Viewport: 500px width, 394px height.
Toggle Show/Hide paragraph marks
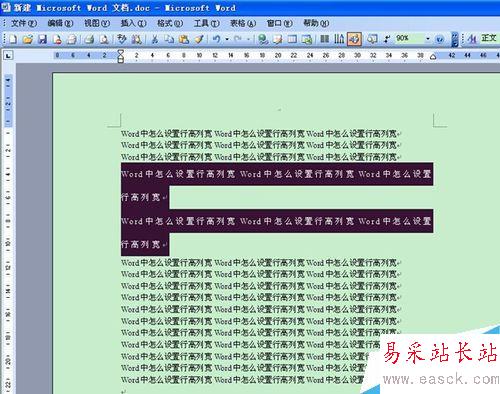(387, 39)
